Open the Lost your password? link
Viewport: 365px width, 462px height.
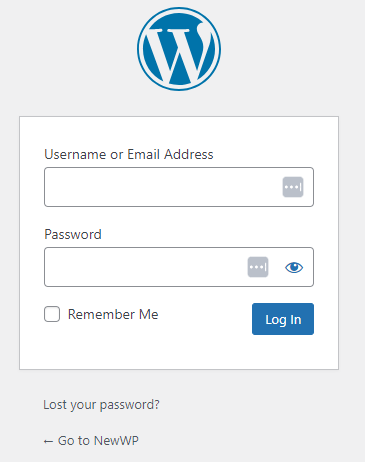tap(101, 405)
